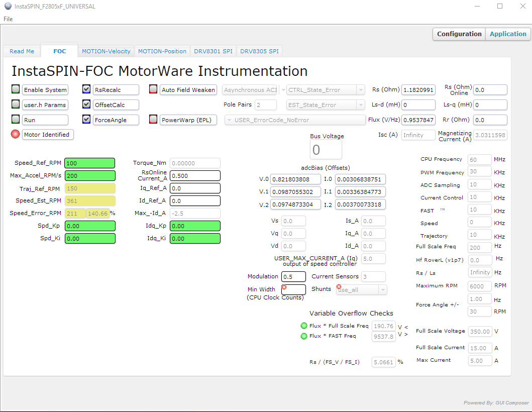Switch to the DRV8301 SPI tab
532x412 pixels.
click(214, 51)
